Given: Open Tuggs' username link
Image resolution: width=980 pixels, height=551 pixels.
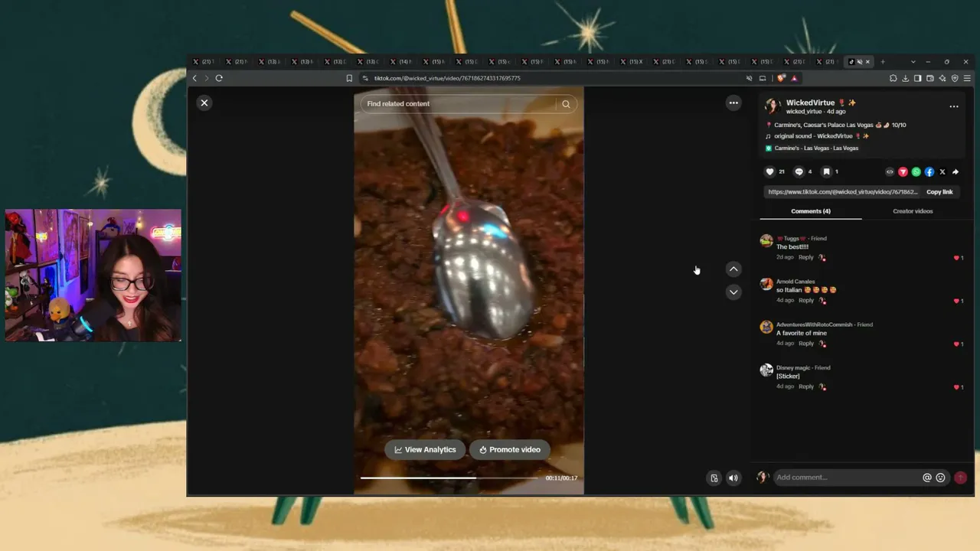Looking at the screenshot, I should (x=793, y=239).
